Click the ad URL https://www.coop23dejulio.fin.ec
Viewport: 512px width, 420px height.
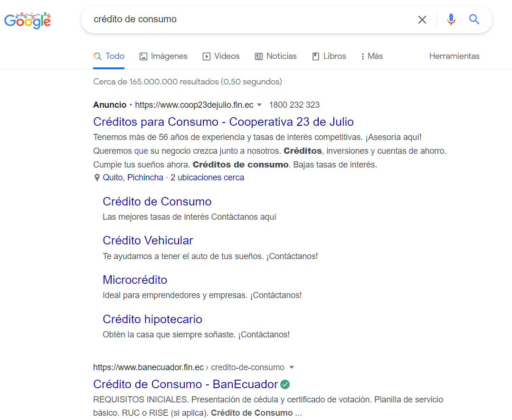194,105
